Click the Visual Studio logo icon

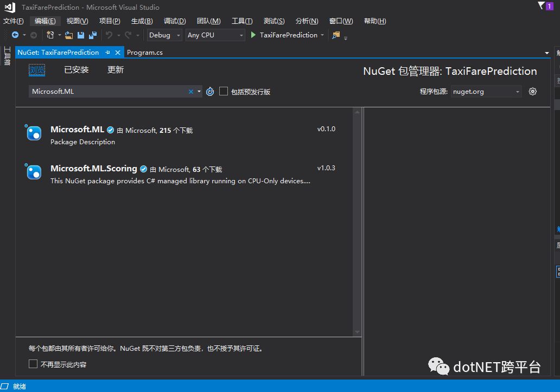coord(10,7)
